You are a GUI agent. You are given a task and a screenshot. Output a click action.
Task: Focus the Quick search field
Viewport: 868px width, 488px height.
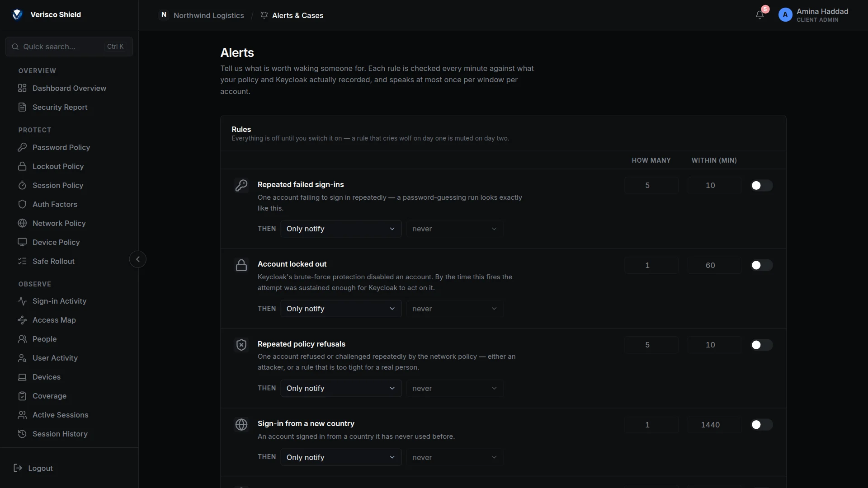(x=69, y=47)
